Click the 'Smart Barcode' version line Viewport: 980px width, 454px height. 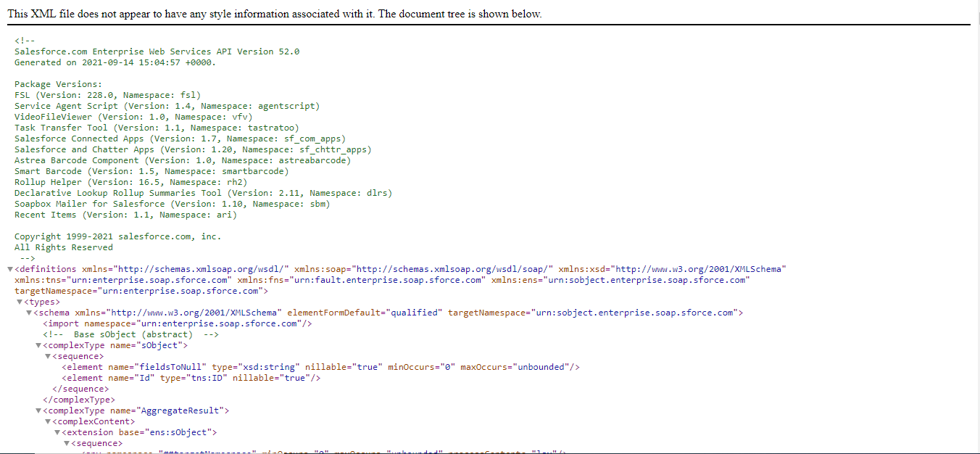click(151, 171)
